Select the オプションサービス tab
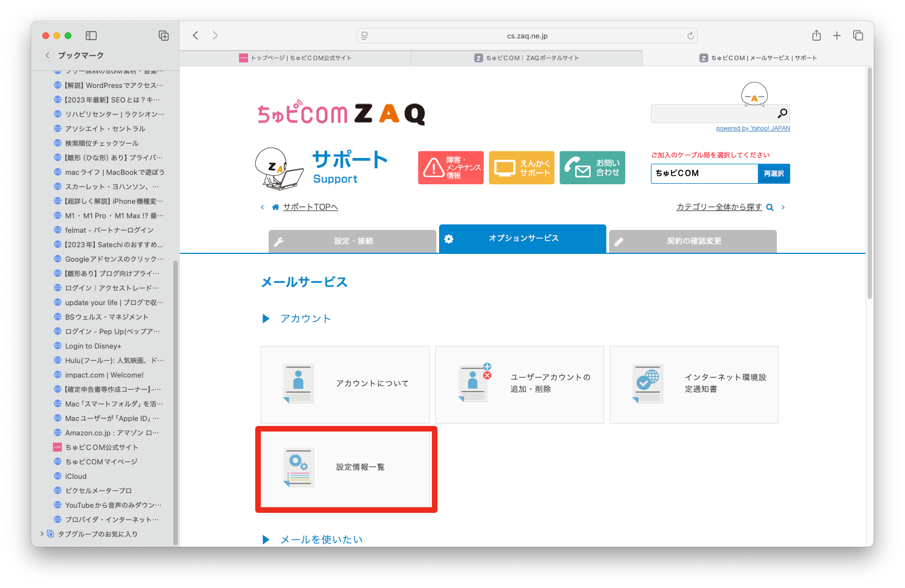This screenshot has width=905, height=588. 523,238
